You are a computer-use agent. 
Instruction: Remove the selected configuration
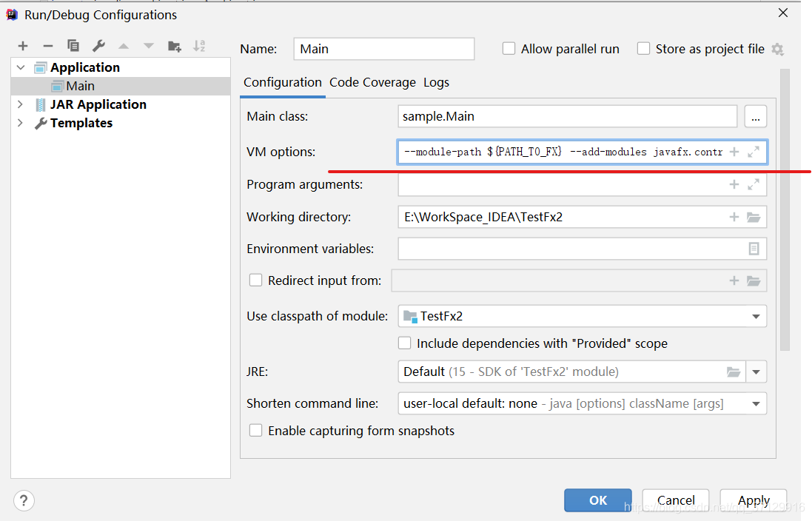pos(47,46)
